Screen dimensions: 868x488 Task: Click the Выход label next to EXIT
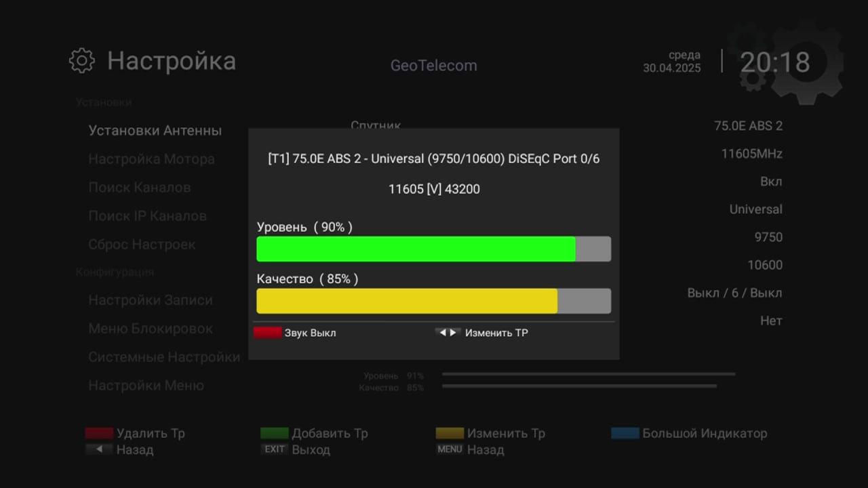pos(311,450)
